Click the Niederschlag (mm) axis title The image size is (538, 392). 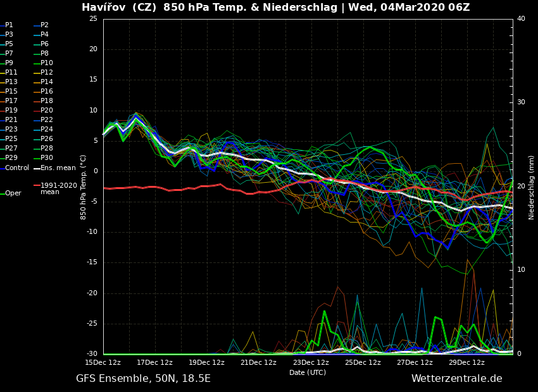532,187
